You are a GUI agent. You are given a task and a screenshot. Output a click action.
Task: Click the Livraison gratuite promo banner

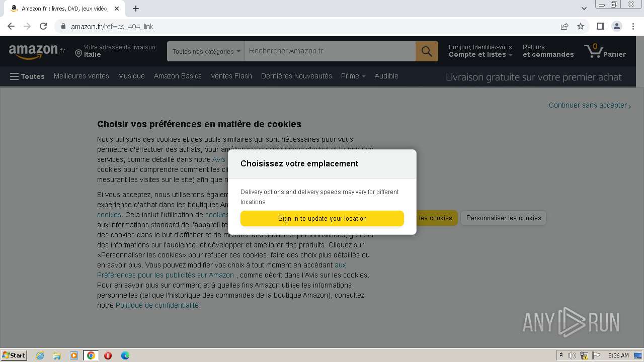pyautogui.click(x=534, y=77)
